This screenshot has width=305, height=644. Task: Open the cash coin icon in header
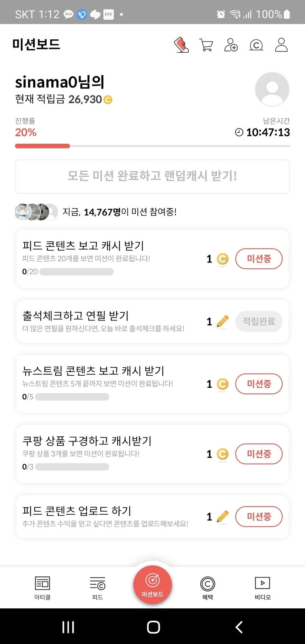[x=256, y=45]
